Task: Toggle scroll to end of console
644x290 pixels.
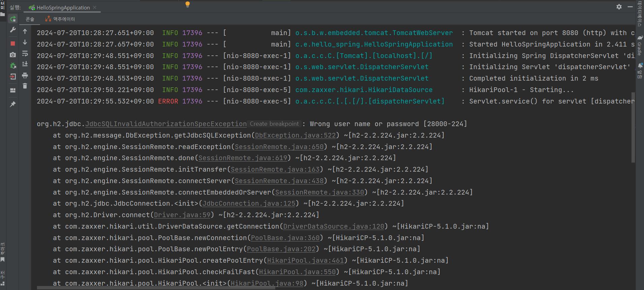Action: pos(25,64)
